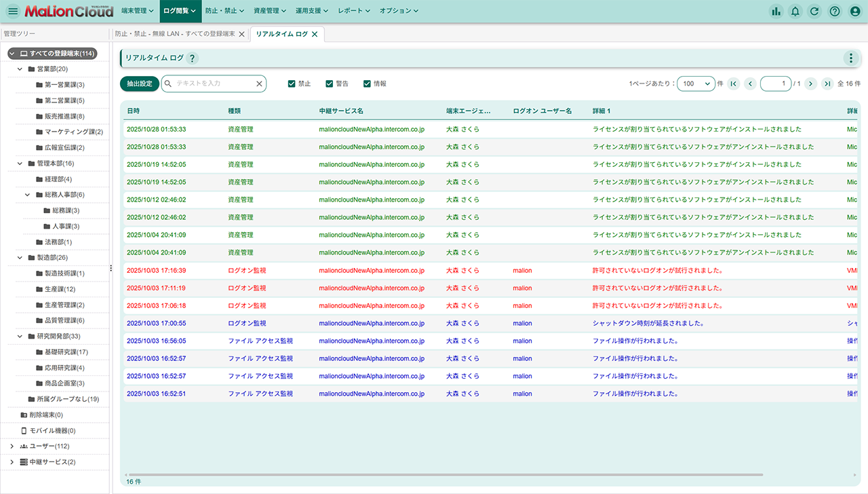The height and width of the screenshot is (494, 868).
Task: Expand the ユーザー tree node
Action: (12, 446)
